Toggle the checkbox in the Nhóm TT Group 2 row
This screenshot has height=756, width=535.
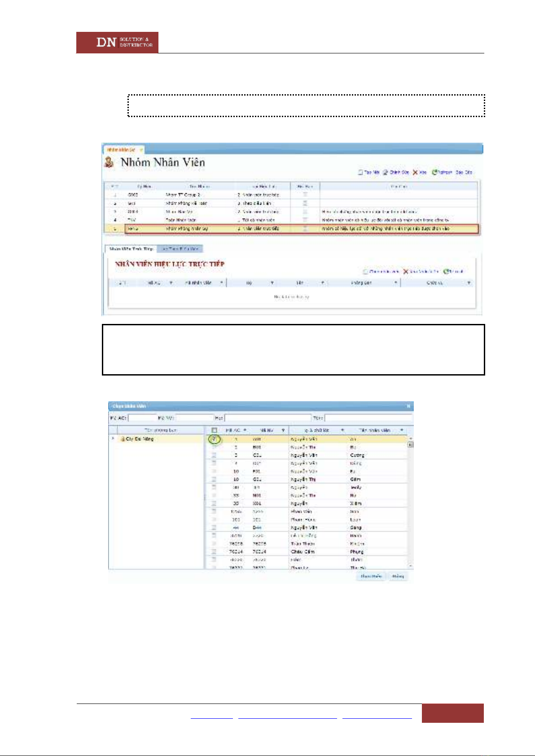pos(305,195)
